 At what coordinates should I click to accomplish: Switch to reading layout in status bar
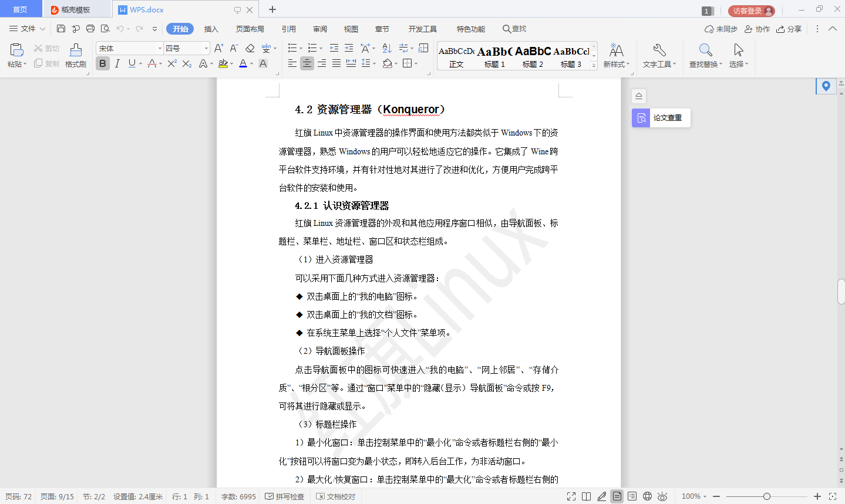click(586, 496)
